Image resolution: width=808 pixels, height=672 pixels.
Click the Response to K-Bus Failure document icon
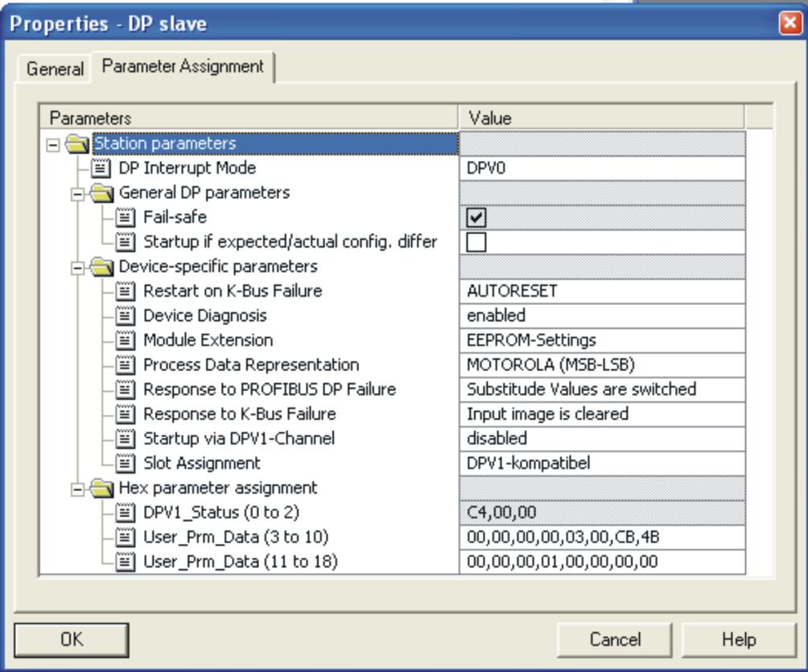[x=126, y=414]
